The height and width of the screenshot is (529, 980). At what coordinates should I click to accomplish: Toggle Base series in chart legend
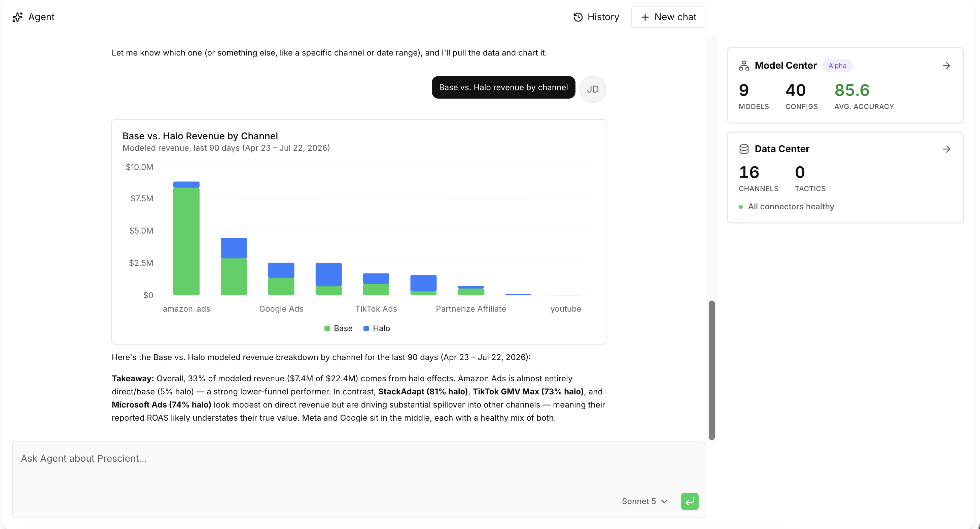click(339, 328)
